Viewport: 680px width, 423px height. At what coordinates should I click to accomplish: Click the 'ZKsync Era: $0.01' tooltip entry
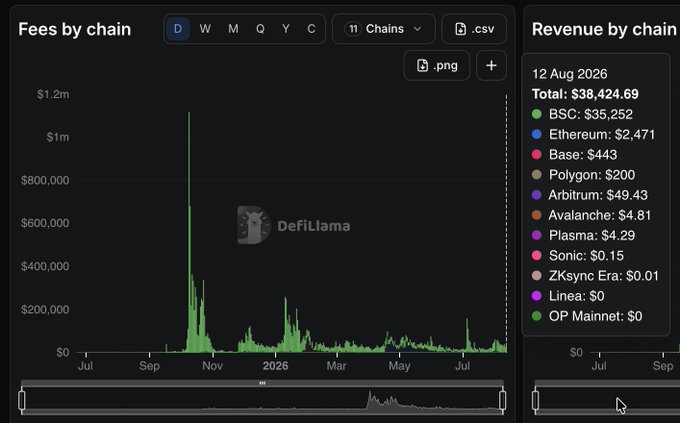pyautogui.click(x=604, y=275)
